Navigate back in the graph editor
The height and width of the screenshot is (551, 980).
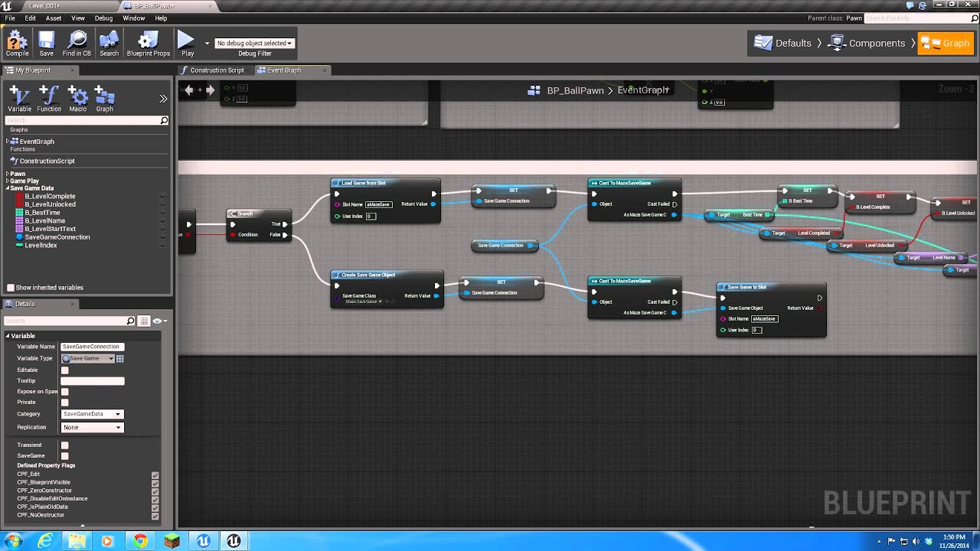[189, 90]
